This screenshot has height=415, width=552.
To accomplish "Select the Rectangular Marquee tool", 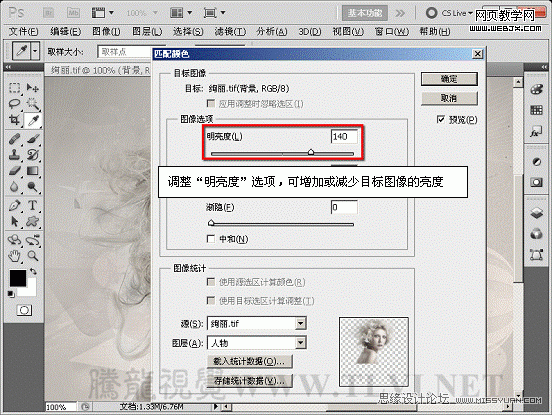I will click(x=14, y=87).
